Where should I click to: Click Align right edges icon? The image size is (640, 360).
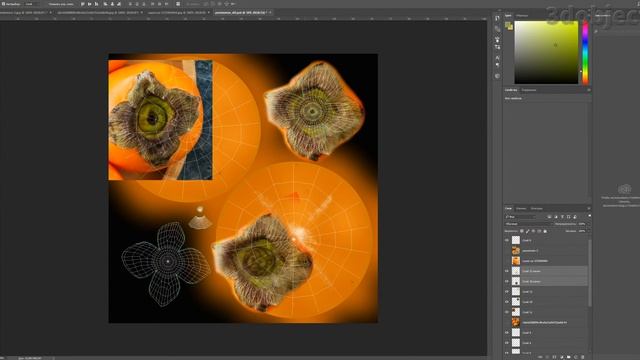point(119,4)
